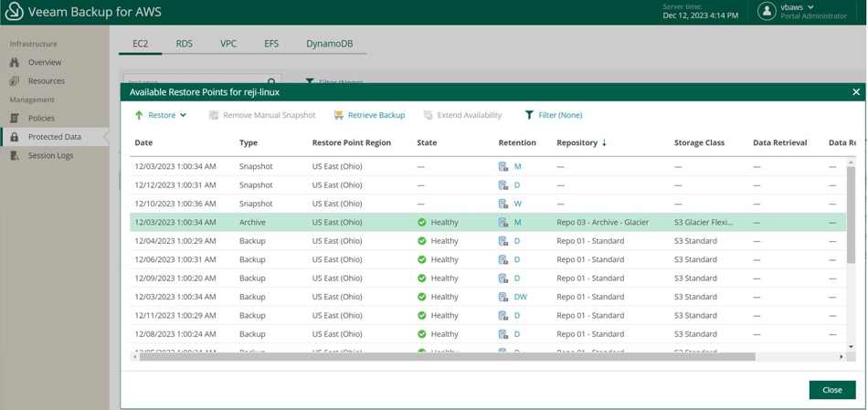Click retention icon for 12/09/2023 backup
This screenshot has width=868, height=410.
tap(503, 279)
